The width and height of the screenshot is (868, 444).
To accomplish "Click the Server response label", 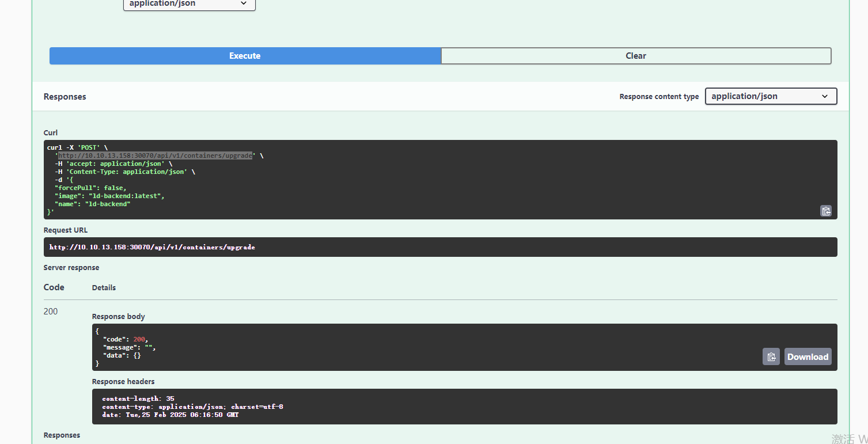I will 71,267.
